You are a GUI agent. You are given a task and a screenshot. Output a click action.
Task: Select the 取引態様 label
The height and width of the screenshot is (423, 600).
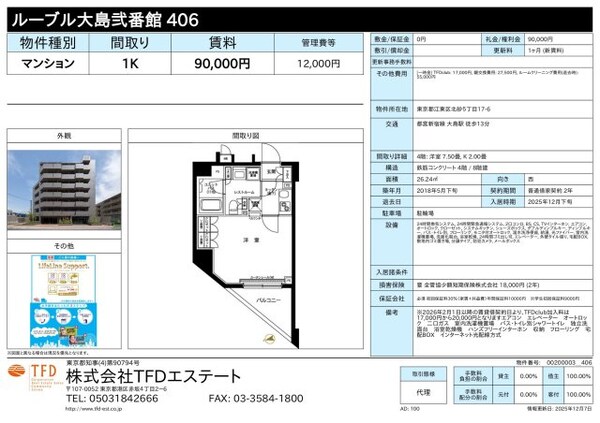(x=423, y=374)
